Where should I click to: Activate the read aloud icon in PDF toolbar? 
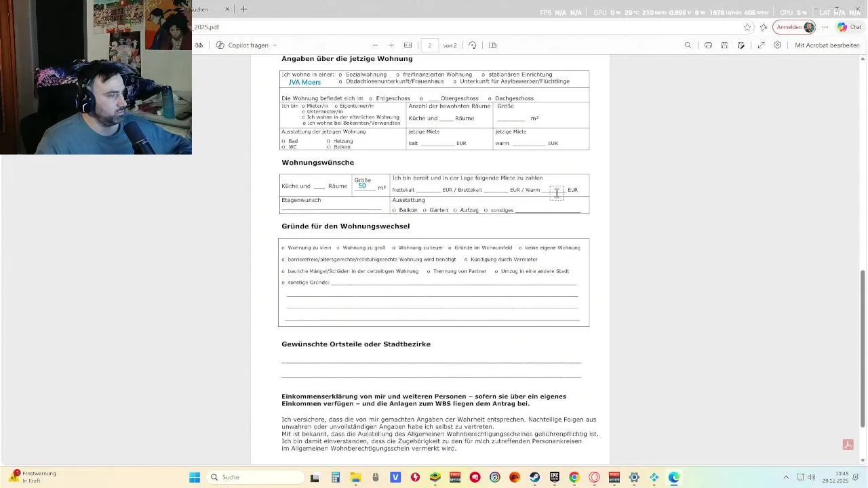tap(199, 45)
